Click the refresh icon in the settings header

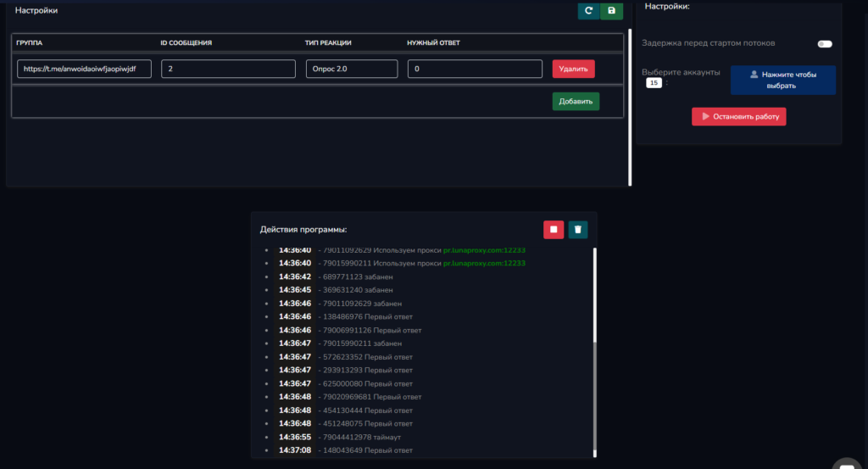[x=588, y=11]
